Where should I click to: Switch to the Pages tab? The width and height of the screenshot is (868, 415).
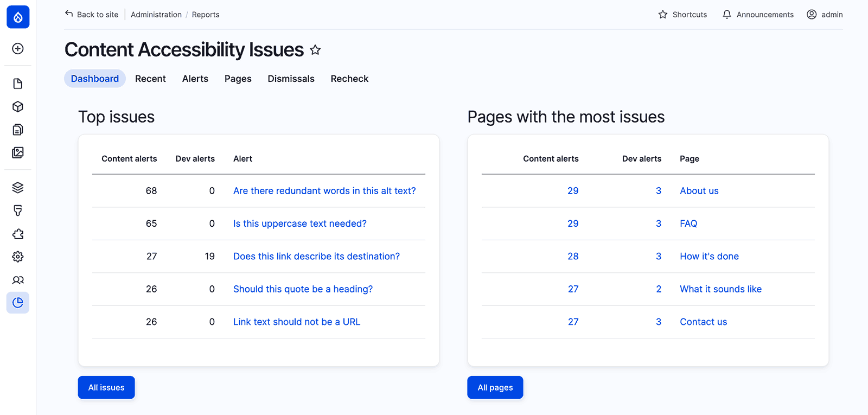point(238,79)
